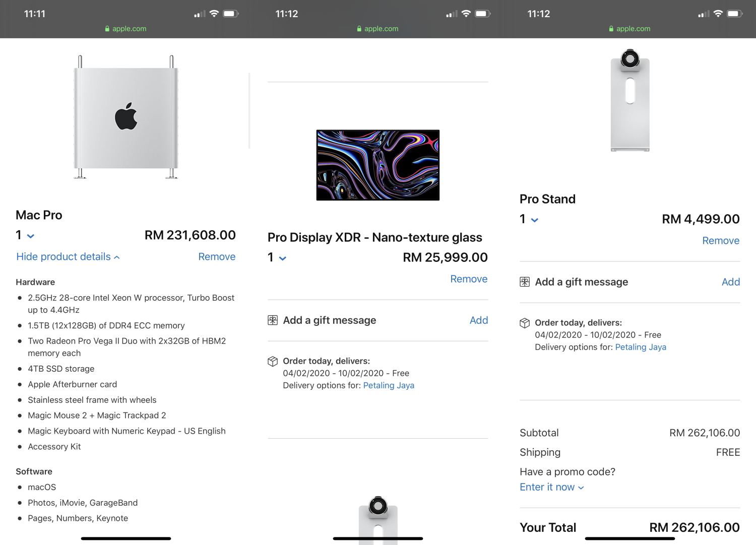The image size is (756, 545).
Task: Open the Mac Pro quantity dropdown
Action: (x=25, y=236)
